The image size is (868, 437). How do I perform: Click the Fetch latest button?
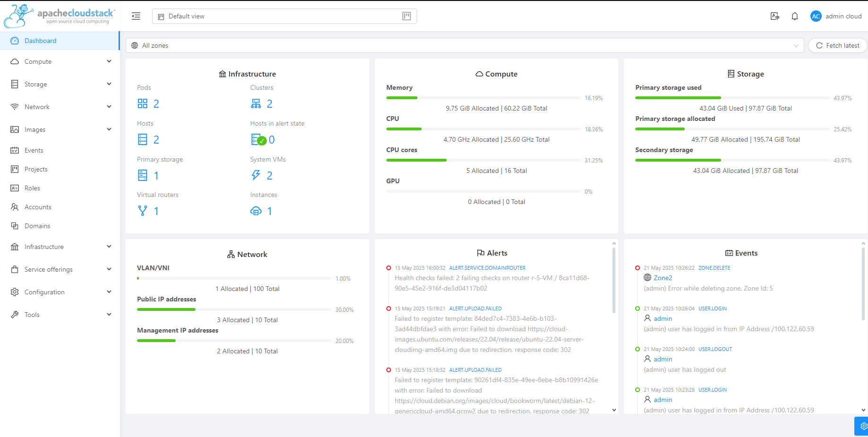[837, 45]
